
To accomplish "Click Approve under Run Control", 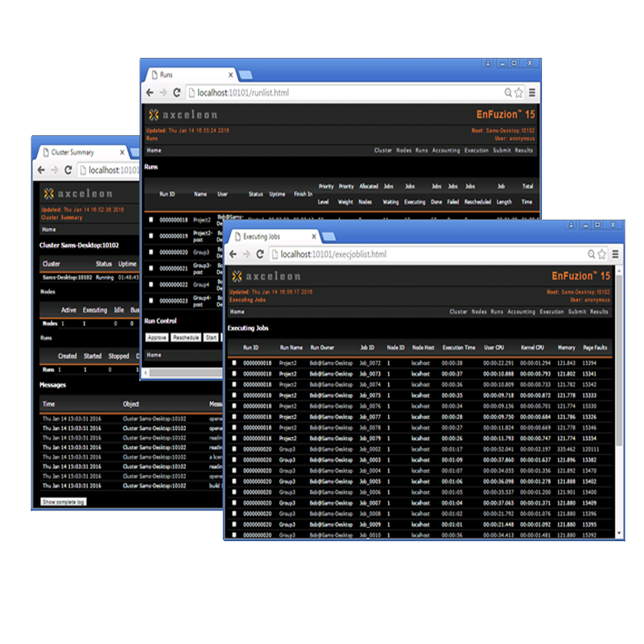I will click(157, 337).
